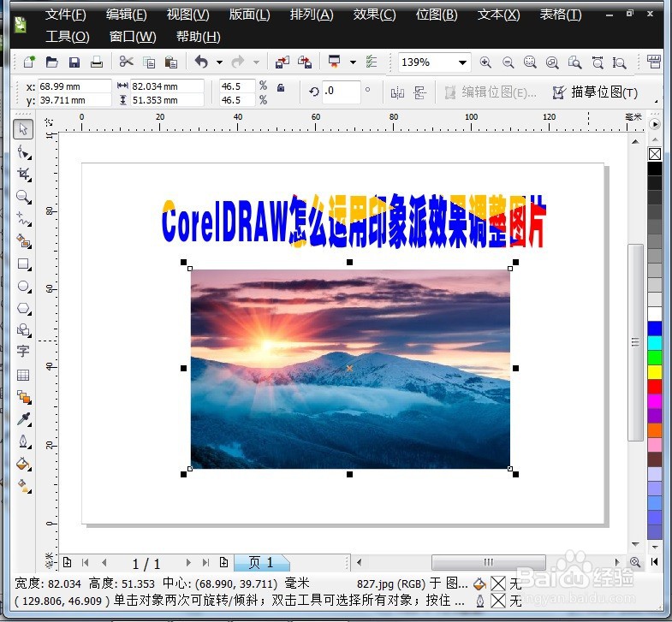
Task: Open the 窗口(W) menu
Action: (133, 37)
